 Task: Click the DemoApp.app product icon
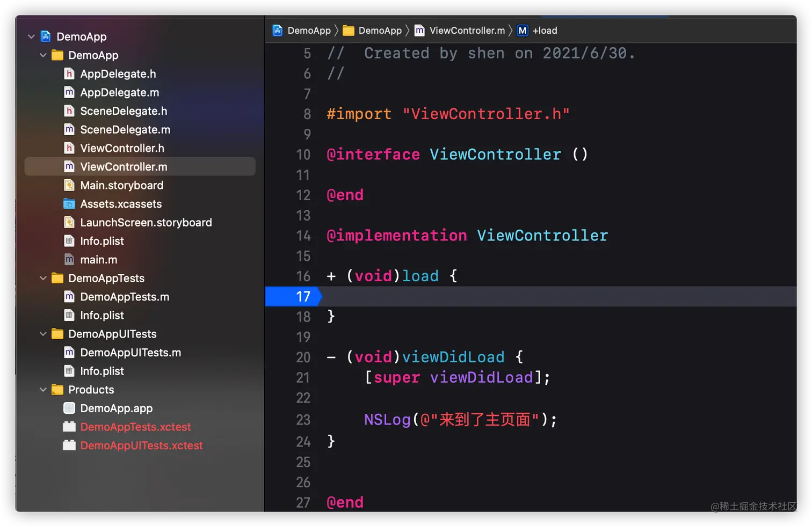tap(69, 408)
